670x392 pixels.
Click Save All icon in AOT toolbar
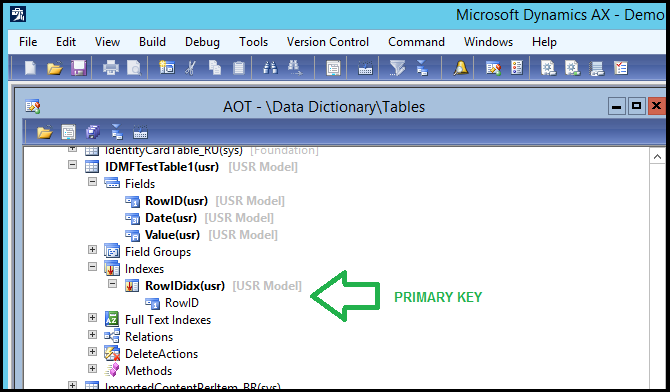coord(93,132)
